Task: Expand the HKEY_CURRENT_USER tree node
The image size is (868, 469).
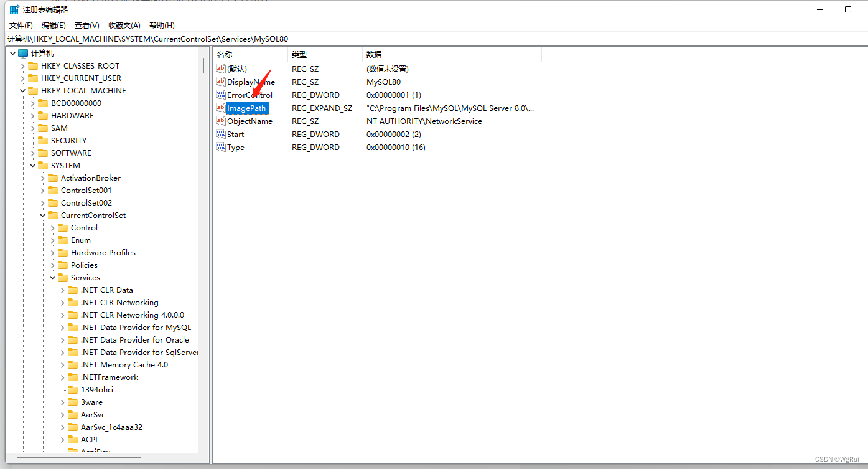Action: coord(22,78)
